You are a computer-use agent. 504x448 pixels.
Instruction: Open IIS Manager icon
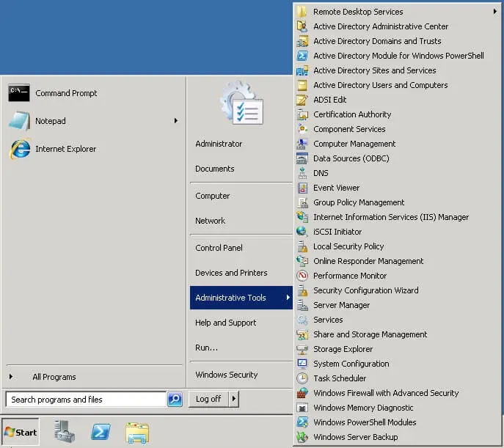coord(302,217)
